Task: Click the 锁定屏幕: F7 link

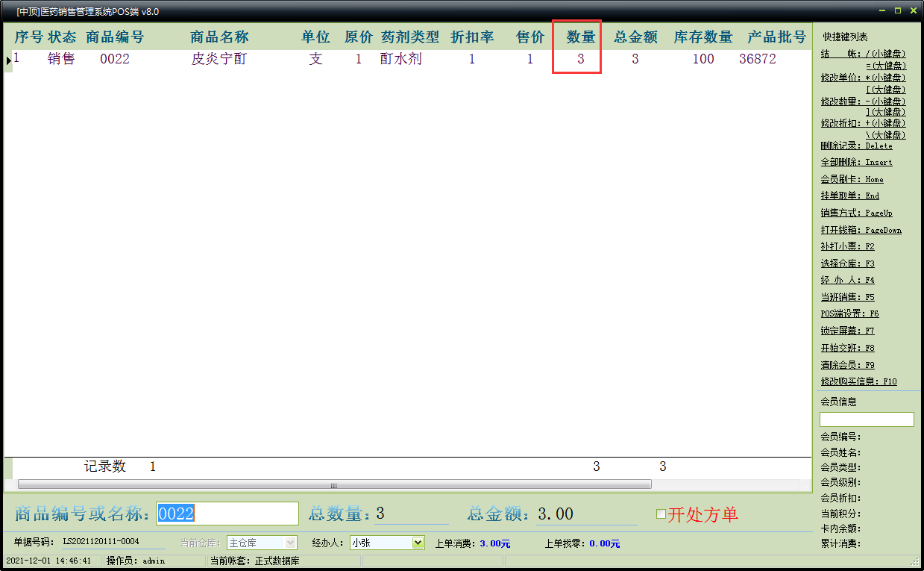Action: 847,331
